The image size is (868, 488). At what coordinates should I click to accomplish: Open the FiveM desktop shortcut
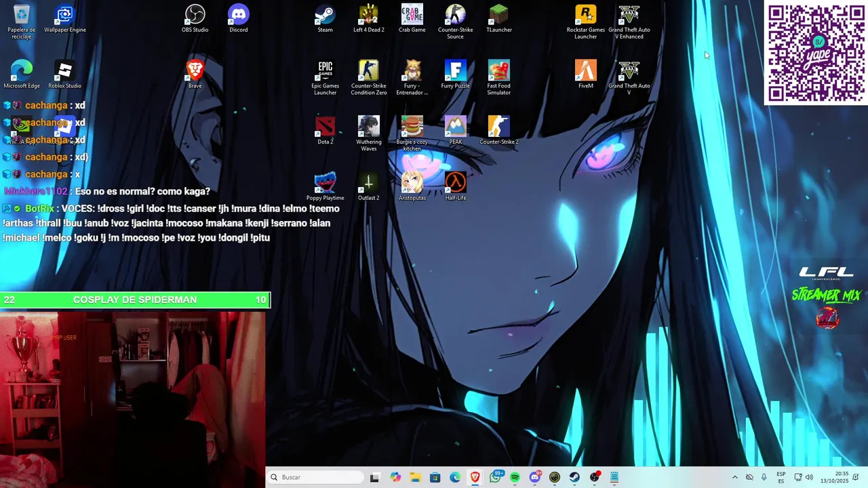586,75
